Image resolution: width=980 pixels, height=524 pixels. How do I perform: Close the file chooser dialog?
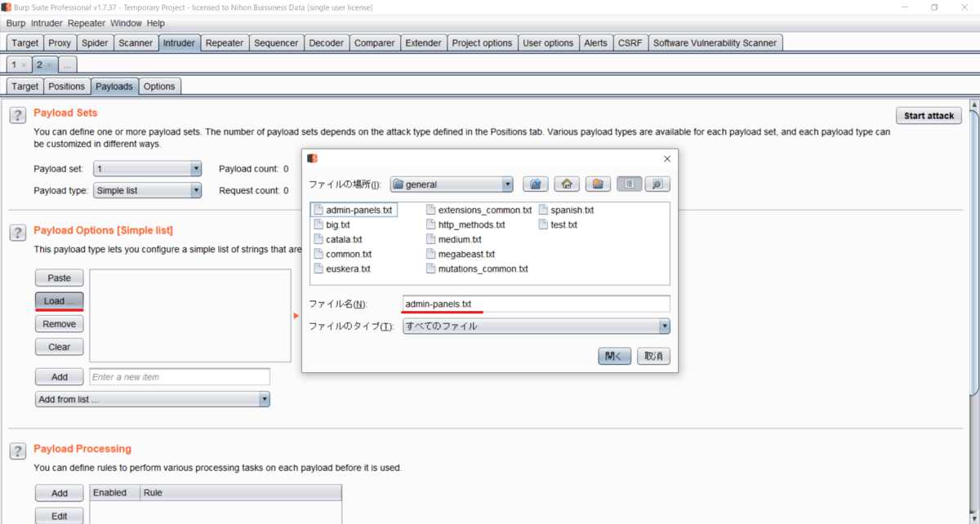click(x=667, y=159)
